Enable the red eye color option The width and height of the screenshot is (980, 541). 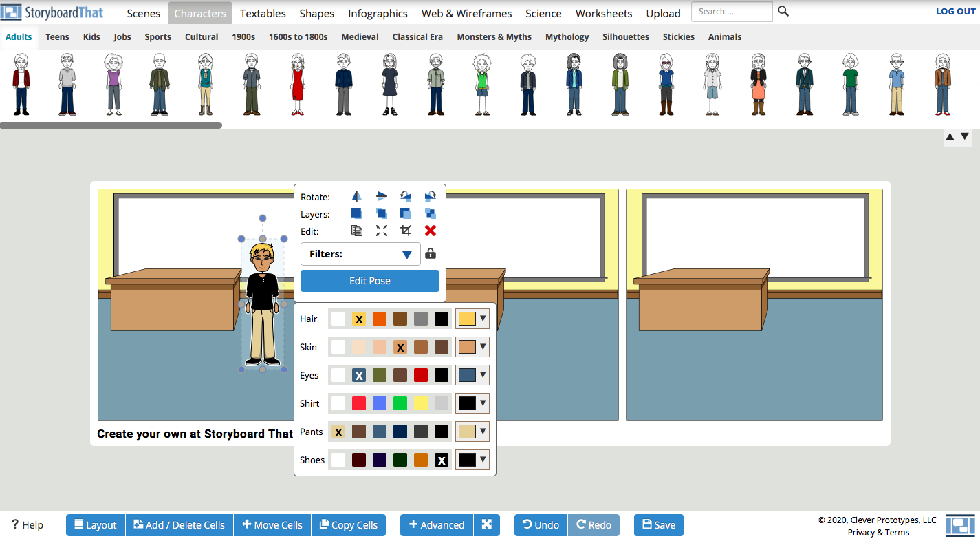(x=420, y=375)
